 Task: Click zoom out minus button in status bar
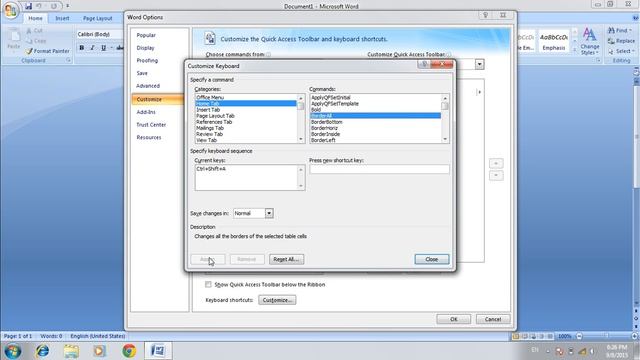(x=579, y=336)
